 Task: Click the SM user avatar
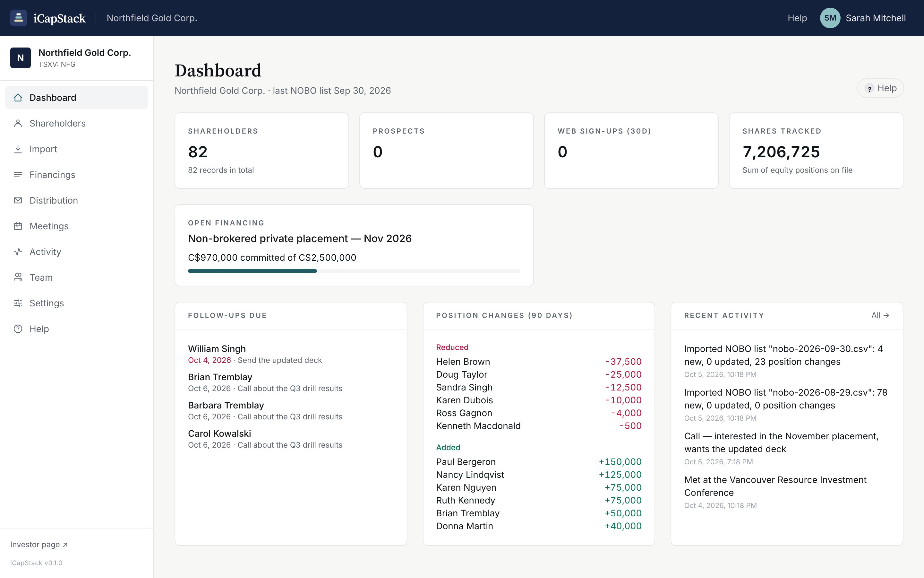pyautogui.click(x=830, y=18)
